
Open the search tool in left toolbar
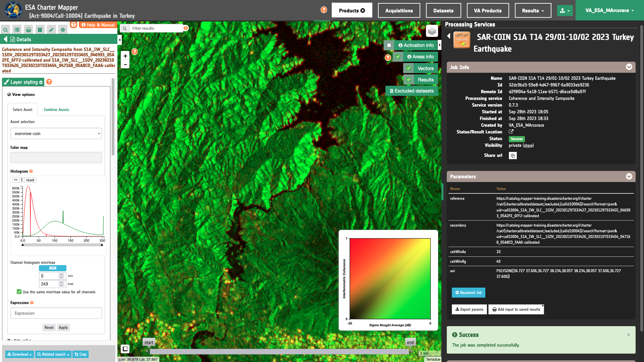pyautogui.click(x=5, y=30)
